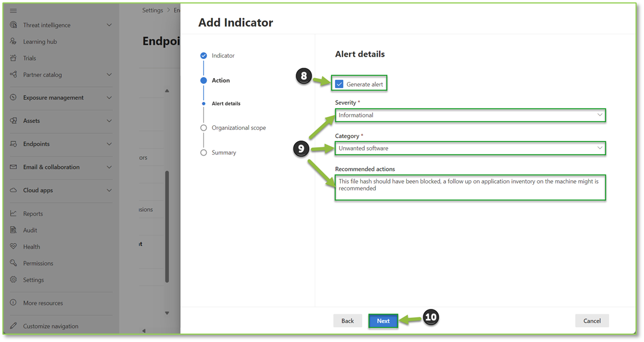Screen dimensions: 644x342
Task: Uncheck the Generate alert checkbox
Action: (339, 83)
